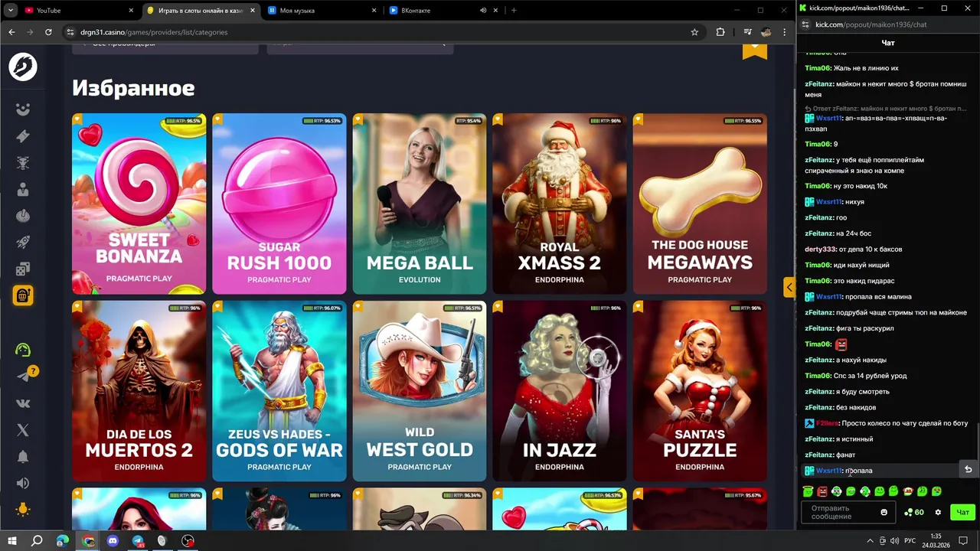The width and height of the screenshot is (980, 551).
Task: Mute the ВКонтакте tab audio icon
Action: [483, 10]
